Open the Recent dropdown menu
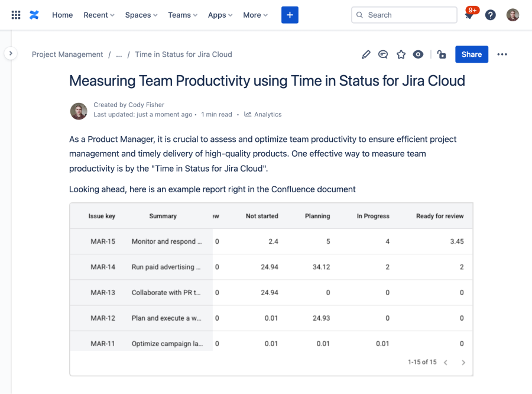 [x=99, y=15]
